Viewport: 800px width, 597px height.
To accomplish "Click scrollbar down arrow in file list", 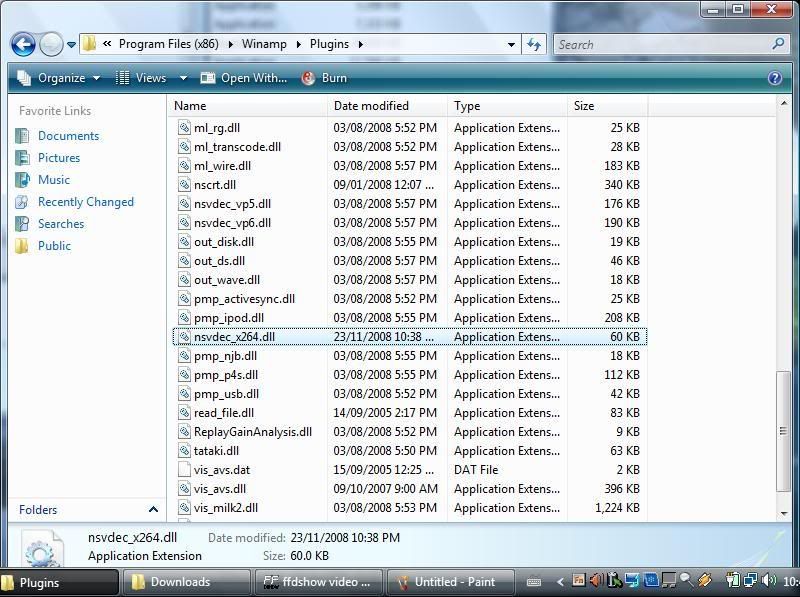I will 784,513.
